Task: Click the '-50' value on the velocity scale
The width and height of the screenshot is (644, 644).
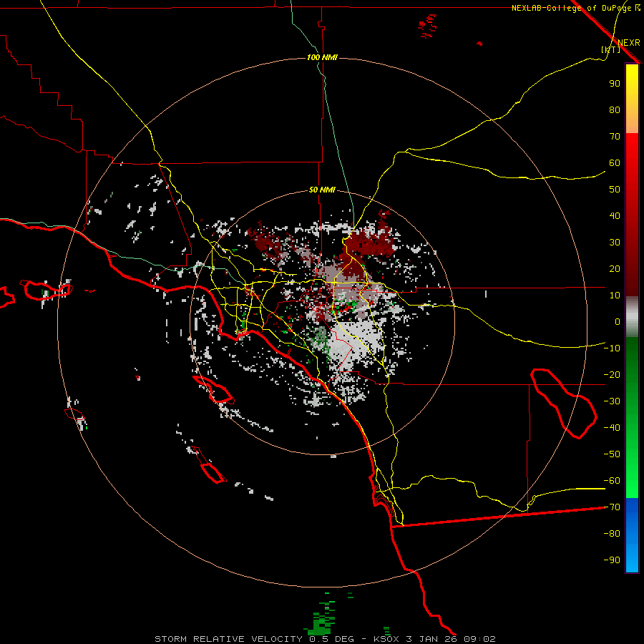Action: coord(612,454)
